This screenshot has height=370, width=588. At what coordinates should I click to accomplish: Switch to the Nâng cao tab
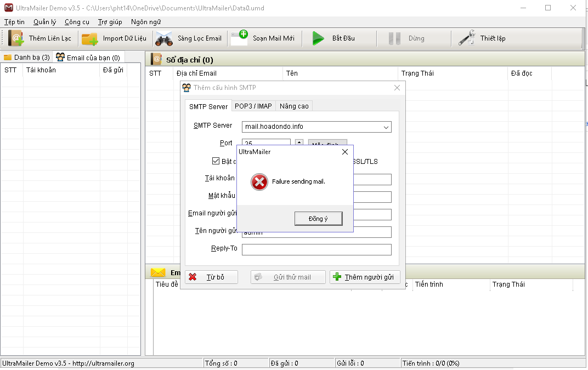click(294, 106)
